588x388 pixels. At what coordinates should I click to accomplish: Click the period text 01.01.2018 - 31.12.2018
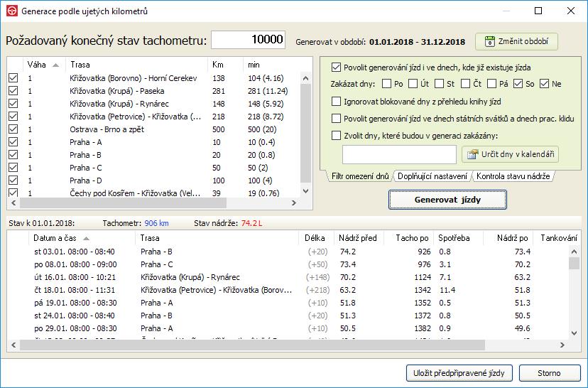pyautogui.click(x=417, y=42)
